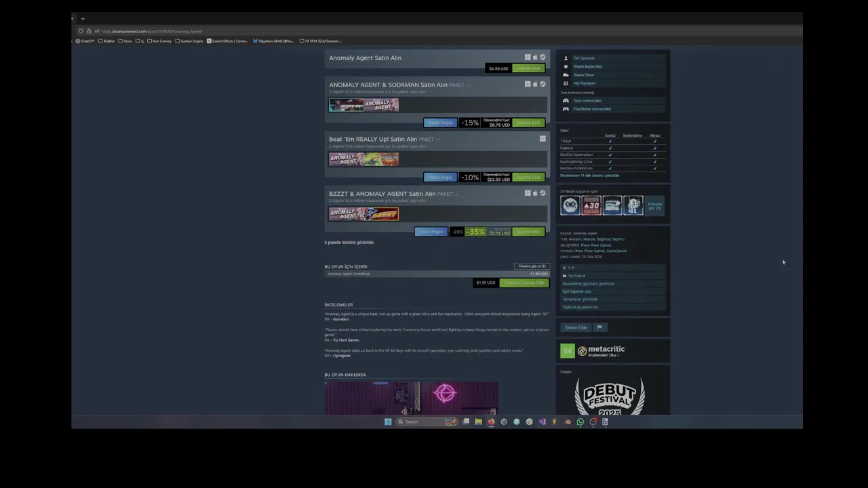Open the Windows Start menu
The image size is (868, 488).
click(388, 422)
